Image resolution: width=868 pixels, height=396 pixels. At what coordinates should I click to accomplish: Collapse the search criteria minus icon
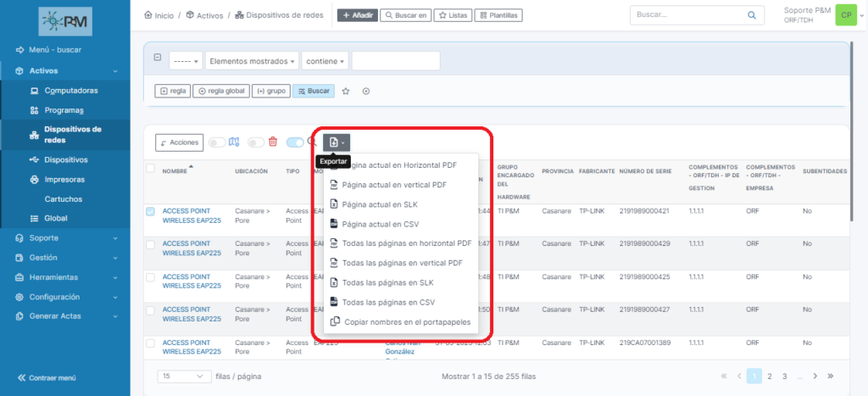[x=158, y=58]
